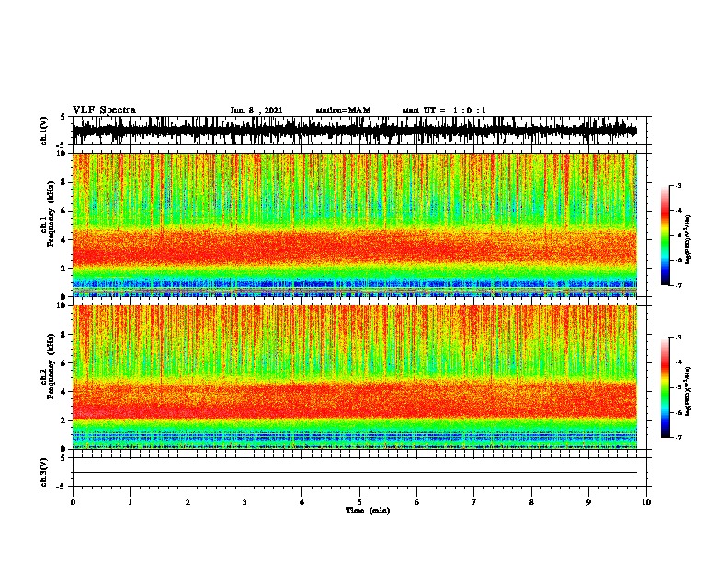This screenshot has width=728, height=563.
Task: Click the time axis tick label "7"
Action: tap(474, 502)
